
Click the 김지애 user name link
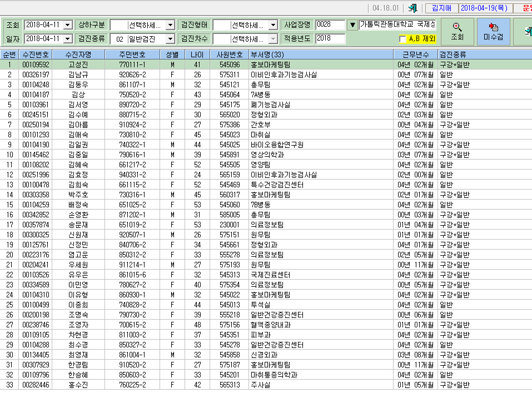click(x=441, y=8)
